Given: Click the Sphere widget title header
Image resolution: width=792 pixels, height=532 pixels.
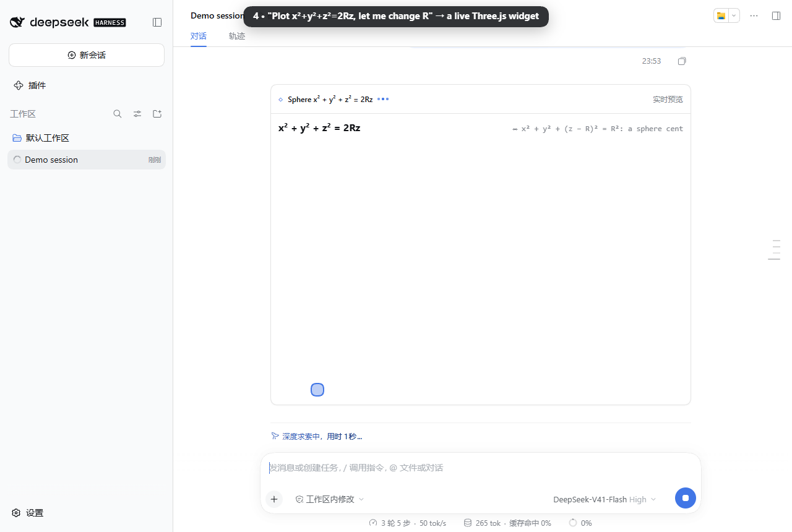Looking at the screenshot, I should click(x=330, y=99).
